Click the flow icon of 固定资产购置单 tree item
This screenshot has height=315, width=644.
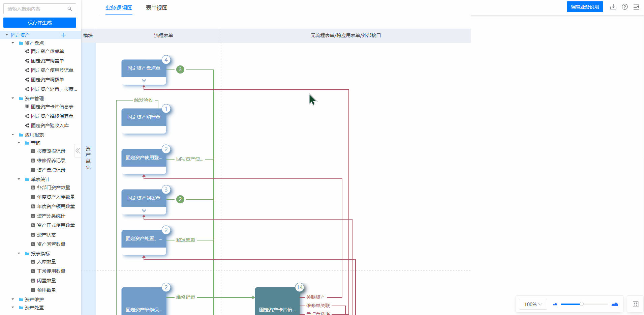[27, 61]
